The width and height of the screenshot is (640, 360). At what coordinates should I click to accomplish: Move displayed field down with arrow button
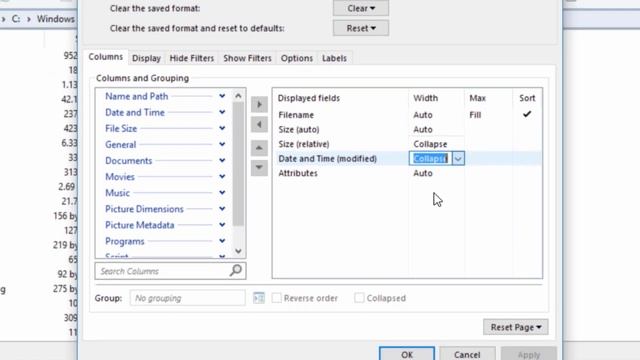pos(259,167)
